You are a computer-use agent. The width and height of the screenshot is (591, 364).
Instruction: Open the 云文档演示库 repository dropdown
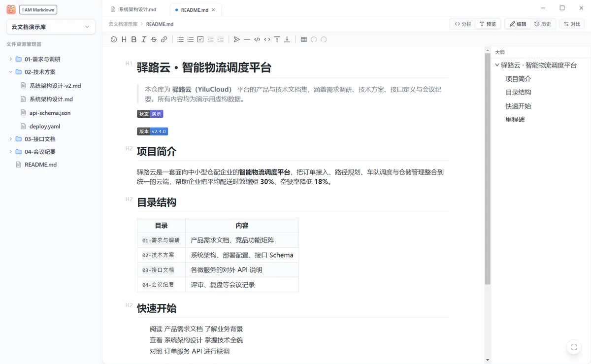pyautogui.click(x=51, y=27)
